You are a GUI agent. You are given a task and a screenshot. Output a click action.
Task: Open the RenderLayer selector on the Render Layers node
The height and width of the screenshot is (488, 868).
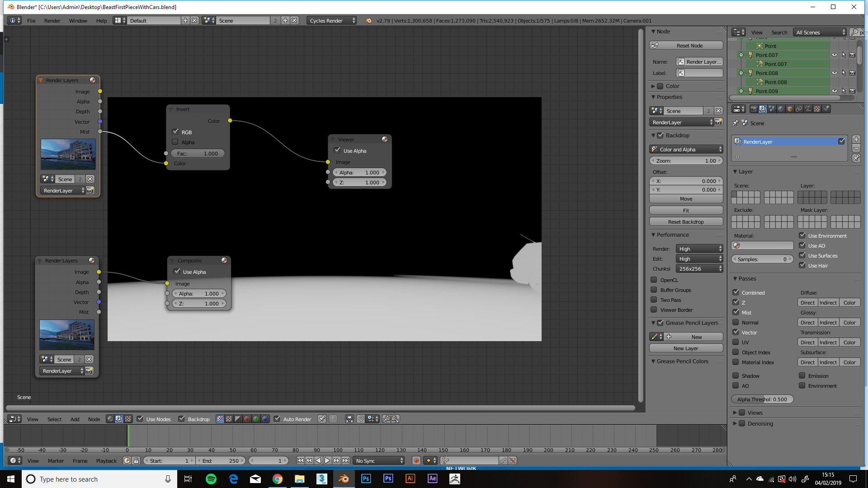pyautogui.click(x=62, y=190)
